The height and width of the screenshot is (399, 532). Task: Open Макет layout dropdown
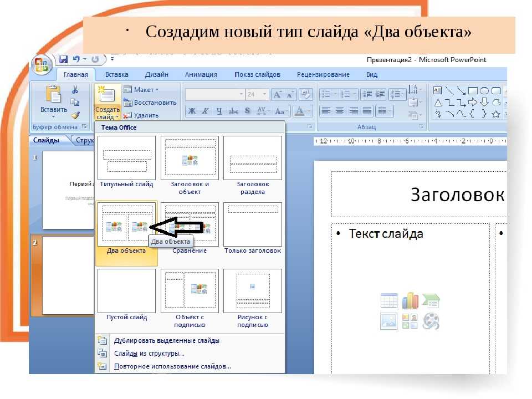pyautogui.click(x=141, y=90)
